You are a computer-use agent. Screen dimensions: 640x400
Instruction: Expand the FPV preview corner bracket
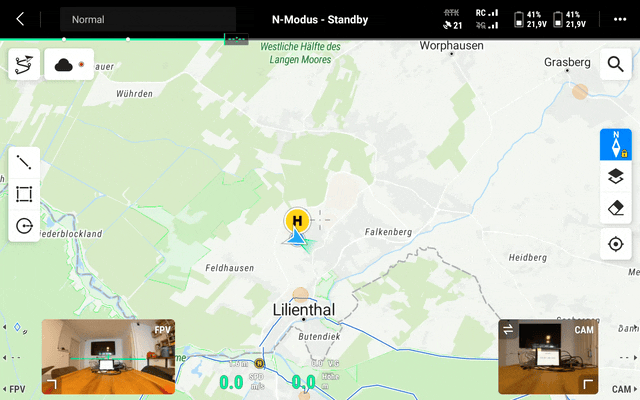(52, 384)
